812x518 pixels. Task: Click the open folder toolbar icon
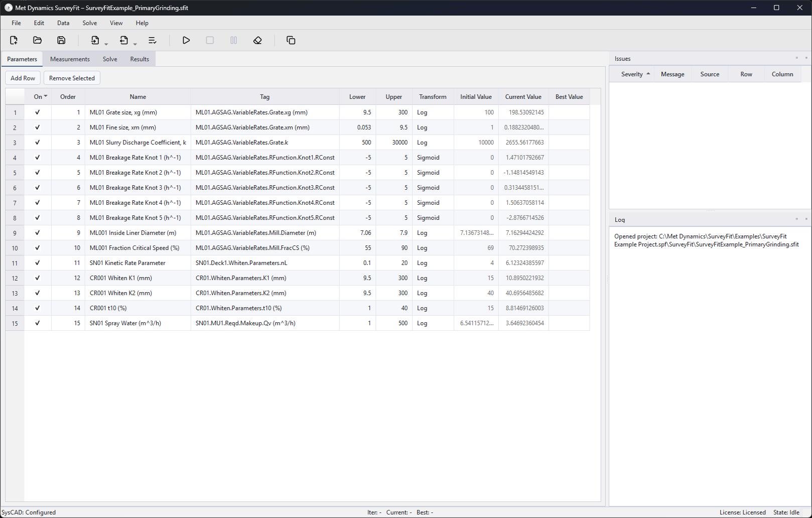click(x=37, y=40)
